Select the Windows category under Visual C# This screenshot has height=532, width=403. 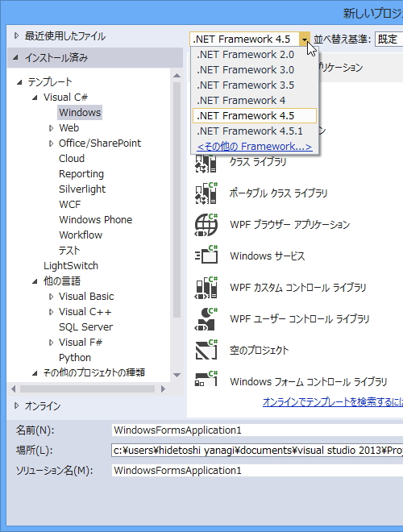point(80,113)
